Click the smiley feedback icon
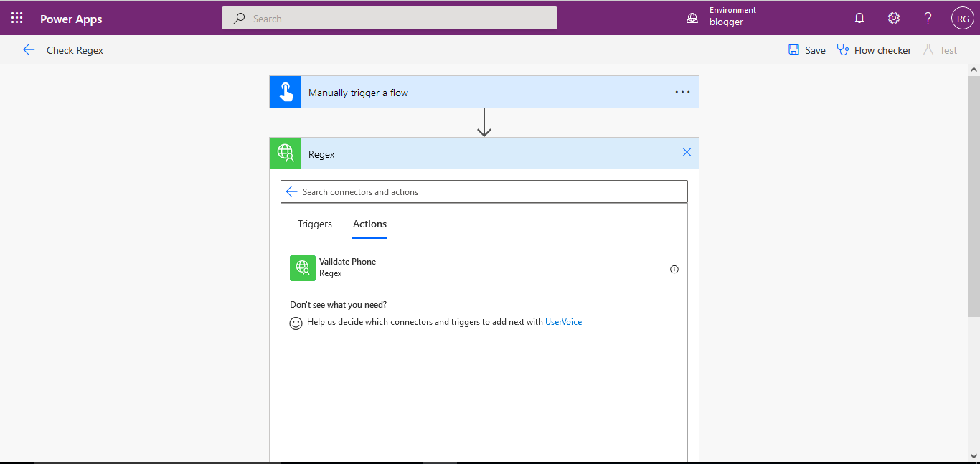The height and width of the screenshot is (464, 980). point(296,323)
